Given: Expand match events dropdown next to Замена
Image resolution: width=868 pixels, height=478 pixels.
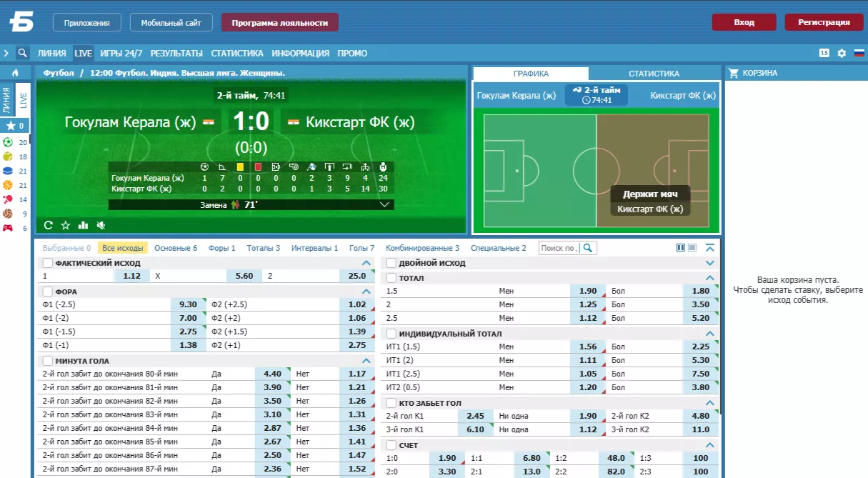Looking at the screenshot, I should 385,204.
